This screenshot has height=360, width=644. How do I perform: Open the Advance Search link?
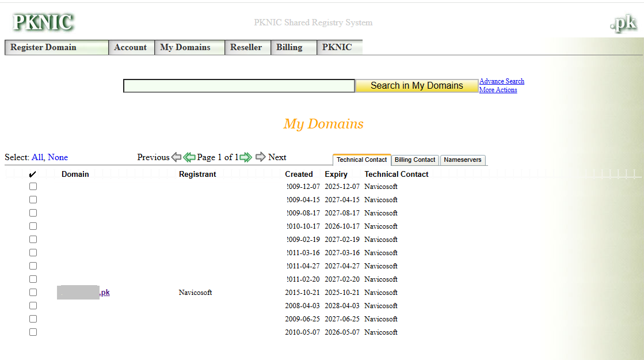501,81
